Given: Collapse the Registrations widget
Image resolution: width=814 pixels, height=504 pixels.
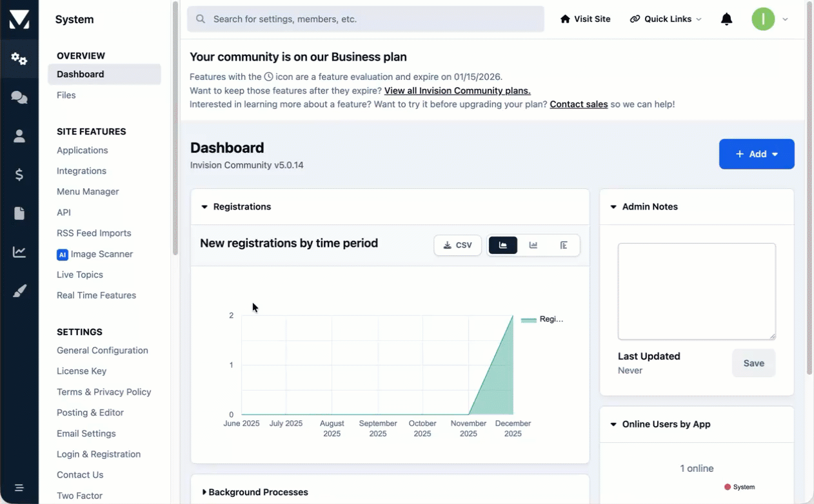Looking at the screenshot, I should (204, 207).
